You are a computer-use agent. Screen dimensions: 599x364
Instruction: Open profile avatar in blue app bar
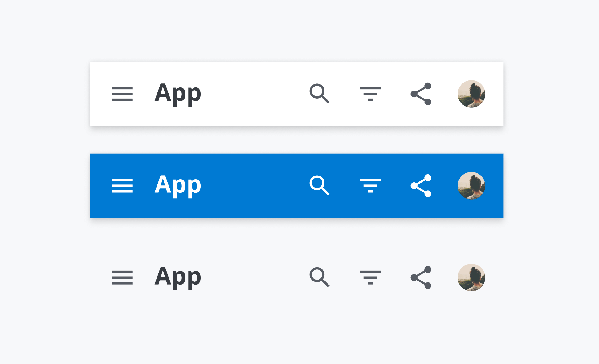(x=471, y=186)
